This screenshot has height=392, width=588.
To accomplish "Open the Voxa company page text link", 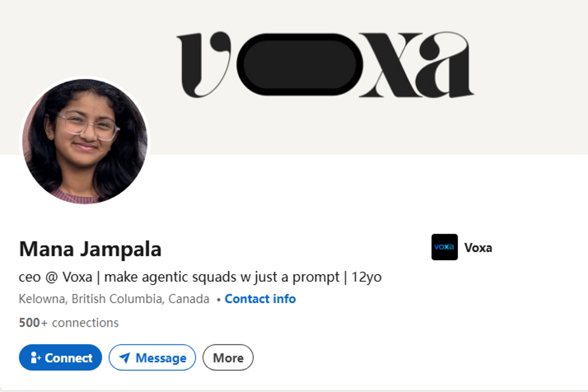I will pos(478,247).
